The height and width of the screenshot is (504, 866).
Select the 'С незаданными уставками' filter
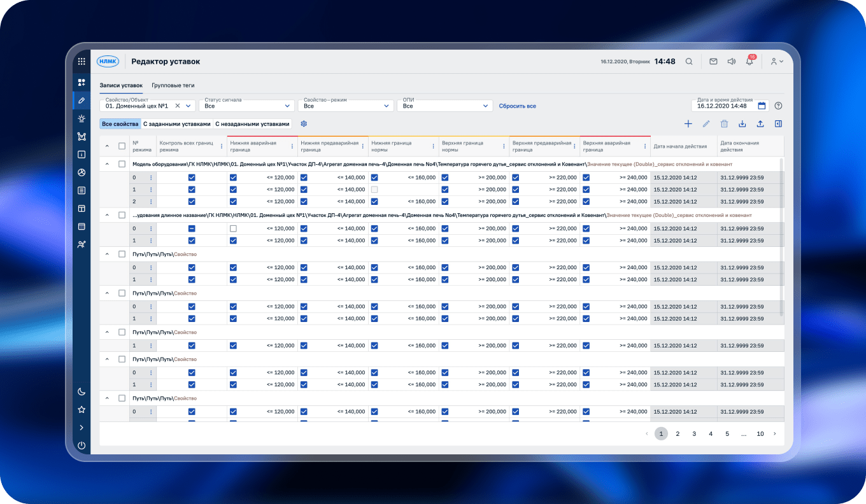click(x=252, y=124)
